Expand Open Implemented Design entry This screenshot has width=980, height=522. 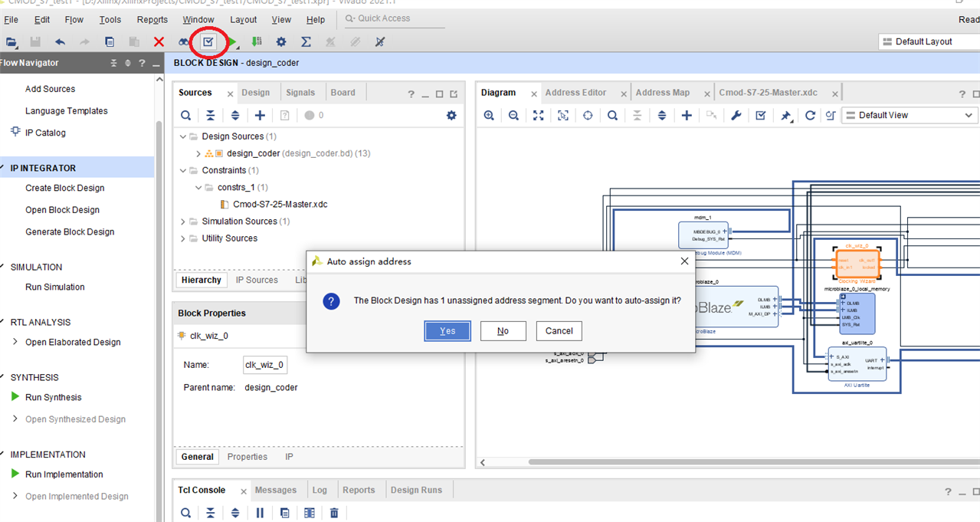pyautogui.click(x=15, y=496)
